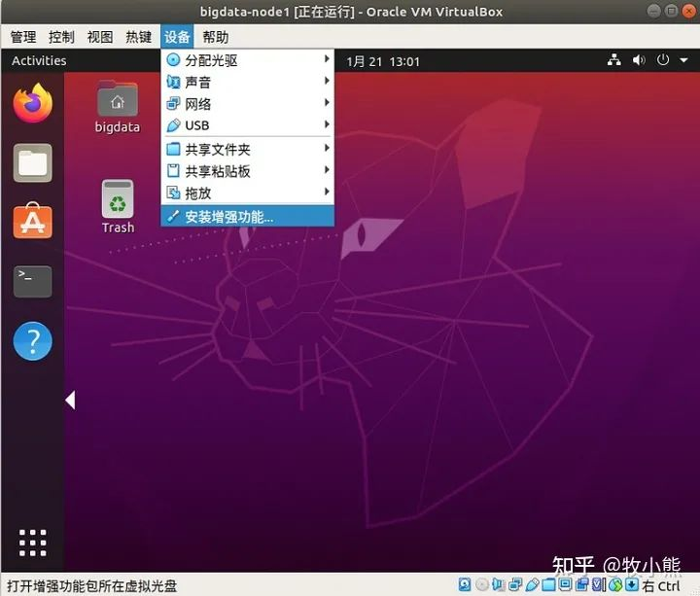Image resolution: width=700 pixels, height=596 pixels.
Task: Click hard disk indicator in status bar
Action: 465,584
